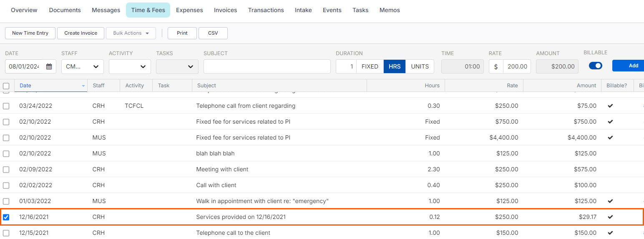This screenshot has height=239, width=644.
Task: Select the FIXED duration option
Action: (370, 66)
